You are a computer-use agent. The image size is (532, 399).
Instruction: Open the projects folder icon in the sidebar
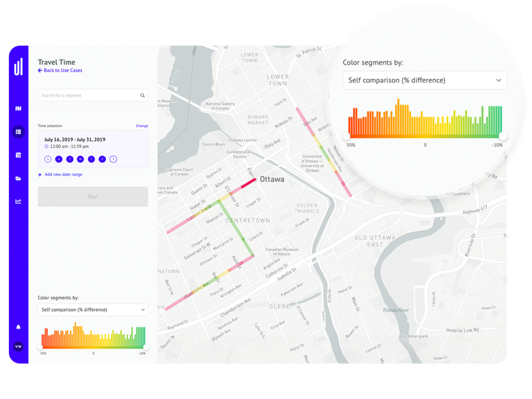coord(18,178)
